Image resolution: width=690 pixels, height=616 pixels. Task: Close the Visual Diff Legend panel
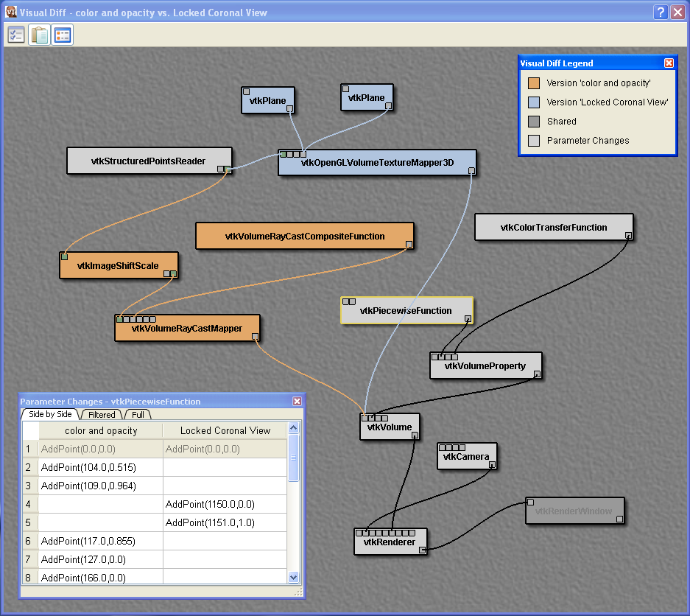tap(669, 63)
